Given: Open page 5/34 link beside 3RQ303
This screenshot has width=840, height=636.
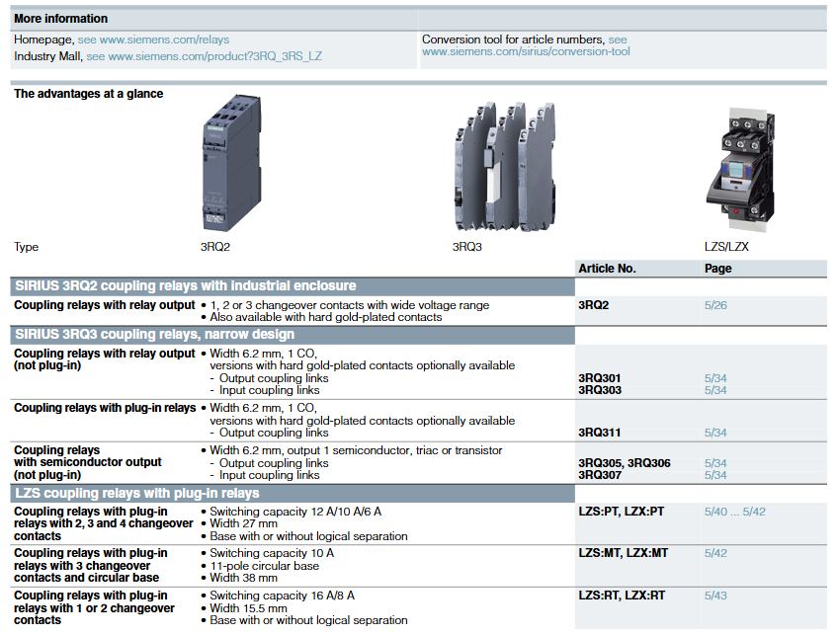Looking at the screenshot, I should tap(715, 390).
